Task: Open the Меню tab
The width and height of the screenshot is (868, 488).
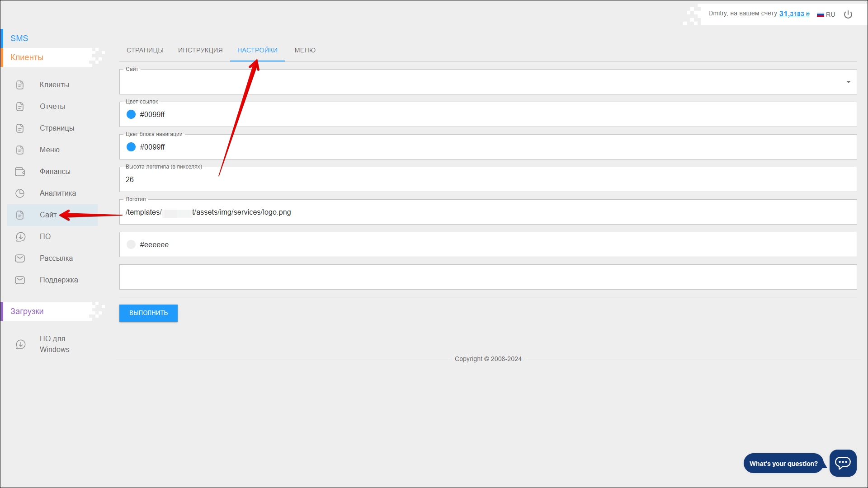Action: tap(305, 50)
